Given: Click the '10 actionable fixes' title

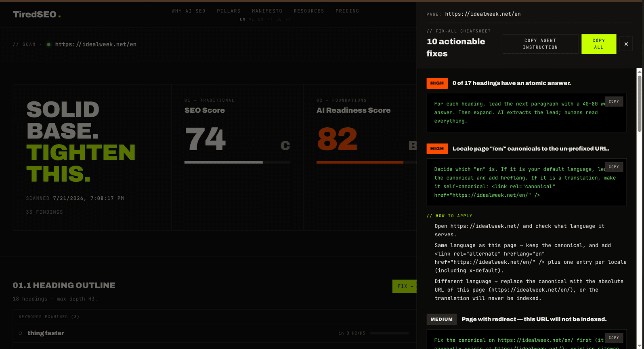Looking at the screenshot, I should pos(456,47).
